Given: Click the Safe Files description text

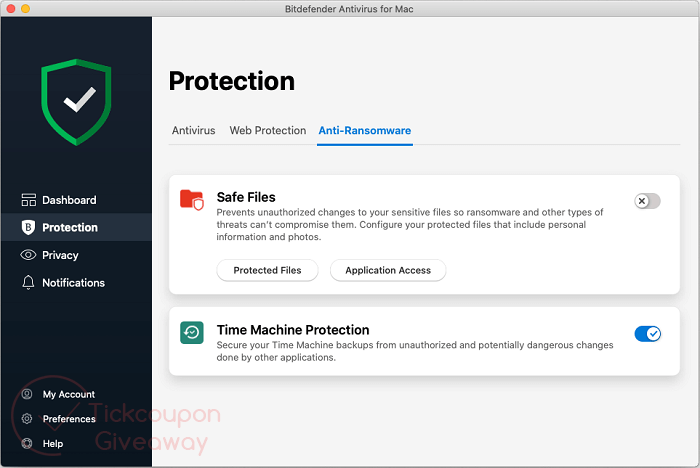Looking at the screenshot, I should click(410, 224).
